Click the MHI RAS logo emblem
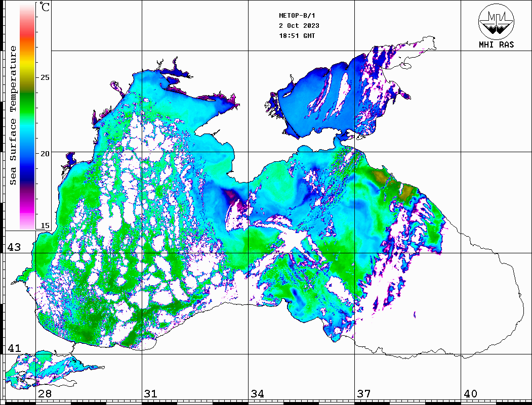The width and height of the screenshot is (532, 405). click(497, 21)
